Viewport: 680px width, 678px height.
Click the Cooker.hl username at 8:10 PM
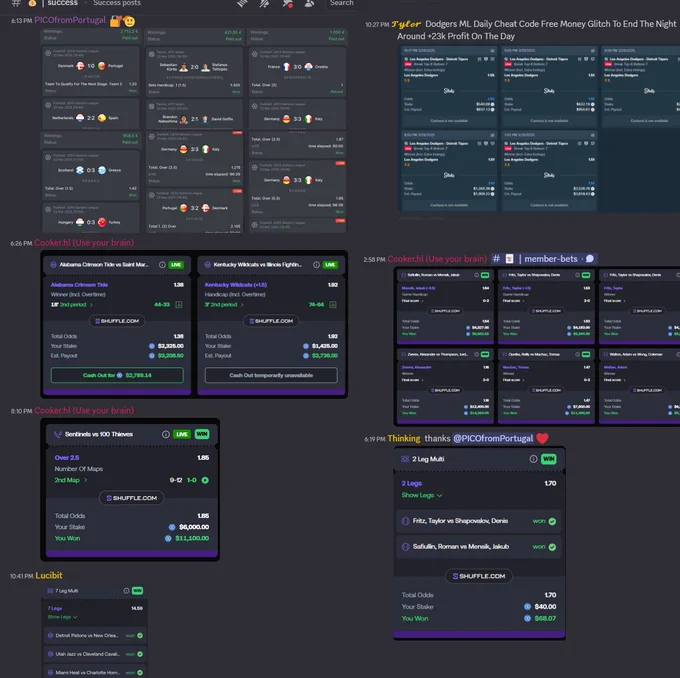pyautogui.click(x=84, y=410)
